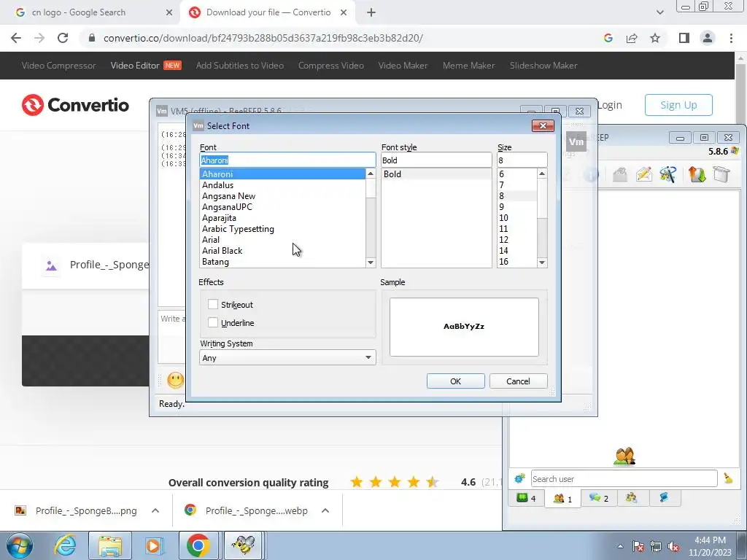Click the Convertio logo
This screenshot has width=747, height=560.
pos(75,105)
